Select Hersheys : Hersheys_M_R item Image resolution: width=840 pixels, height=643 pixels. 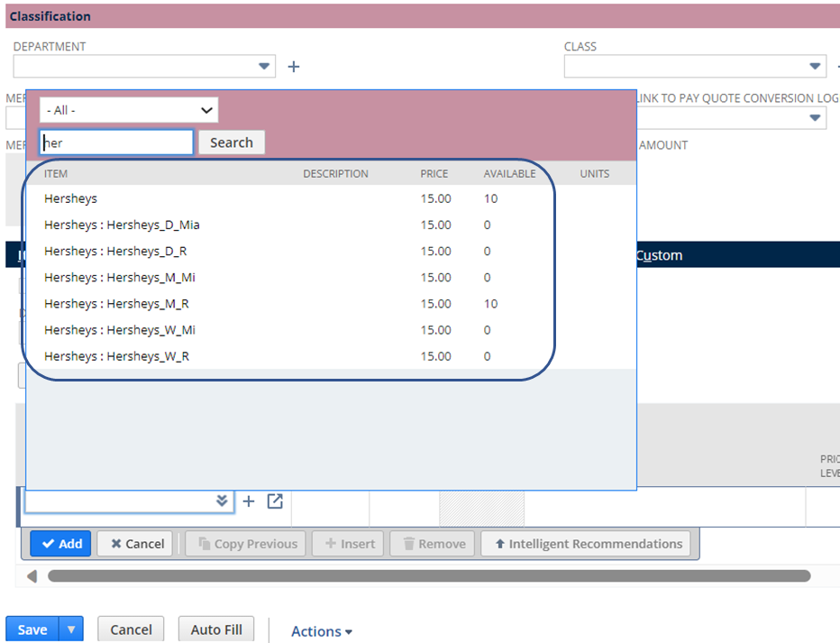[x=331, y=304]
